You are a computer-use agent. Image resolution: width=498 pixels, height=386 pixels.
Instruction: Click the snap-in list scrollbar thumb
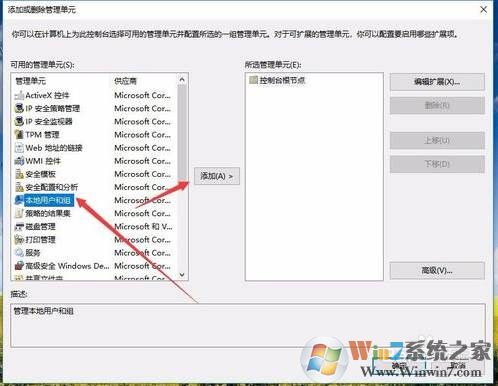tap(182, 133)
